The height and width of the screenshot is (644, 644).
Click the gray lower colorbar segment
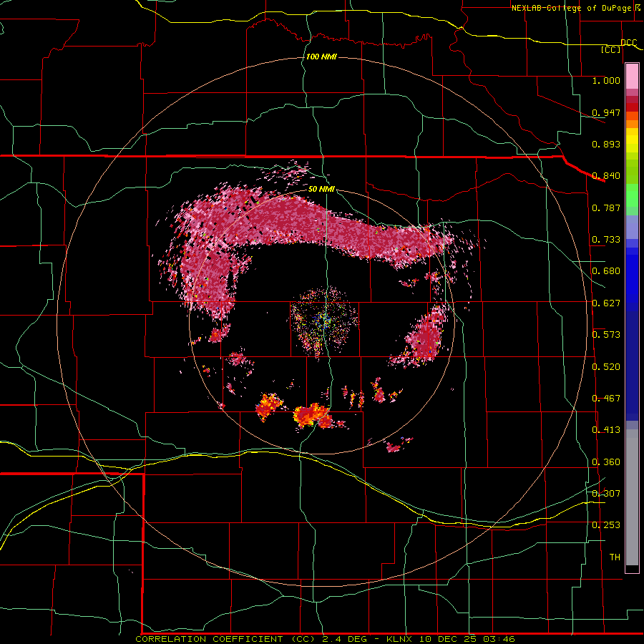point(632,497)
